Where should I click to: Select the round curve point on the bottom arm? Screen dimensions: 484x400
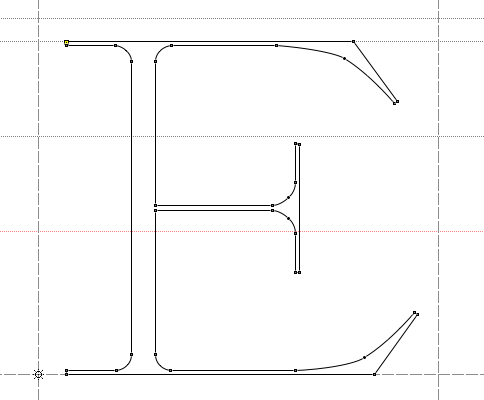point(364,358)
